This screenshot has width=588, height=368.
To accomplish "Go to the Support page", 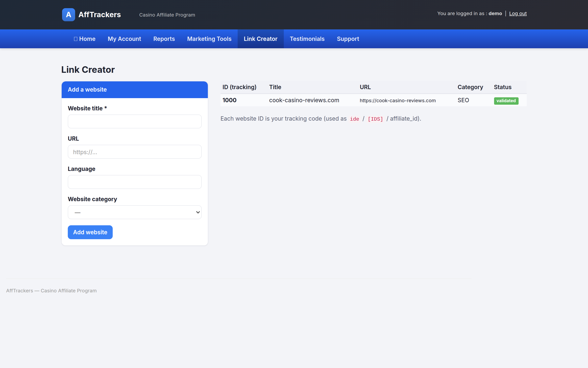I will pos(348,39).
